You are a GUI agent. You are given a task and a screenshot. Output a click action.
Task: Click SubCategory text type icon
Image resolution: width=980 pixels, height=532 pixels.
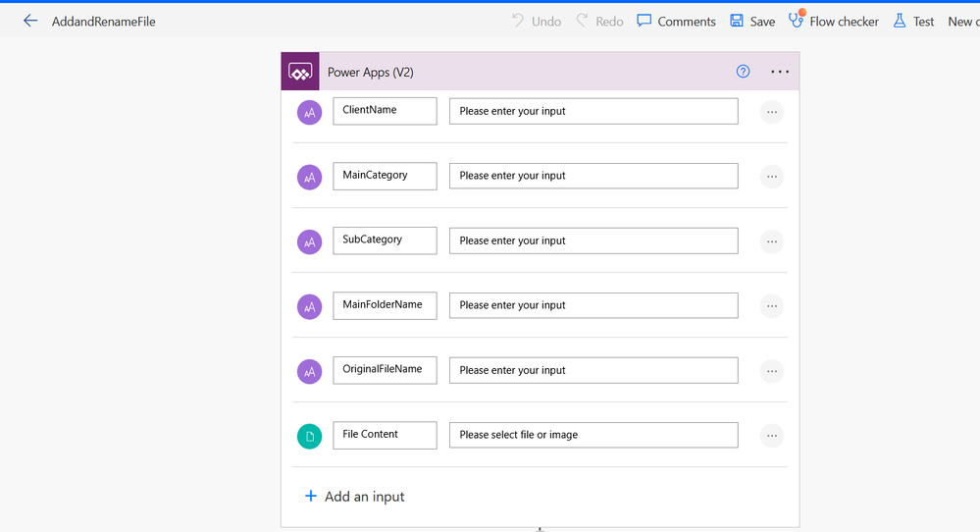[309, 241]
